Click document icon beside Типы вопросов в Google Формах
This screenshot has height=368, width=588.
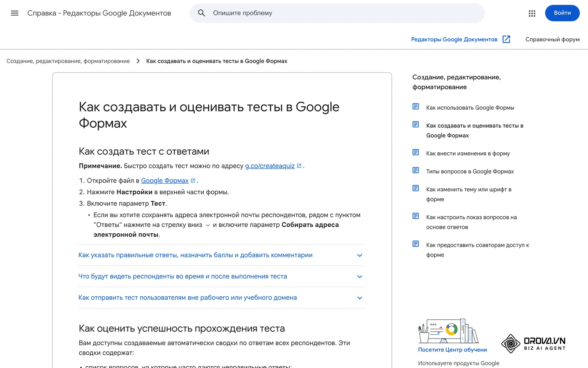[416, 170]
